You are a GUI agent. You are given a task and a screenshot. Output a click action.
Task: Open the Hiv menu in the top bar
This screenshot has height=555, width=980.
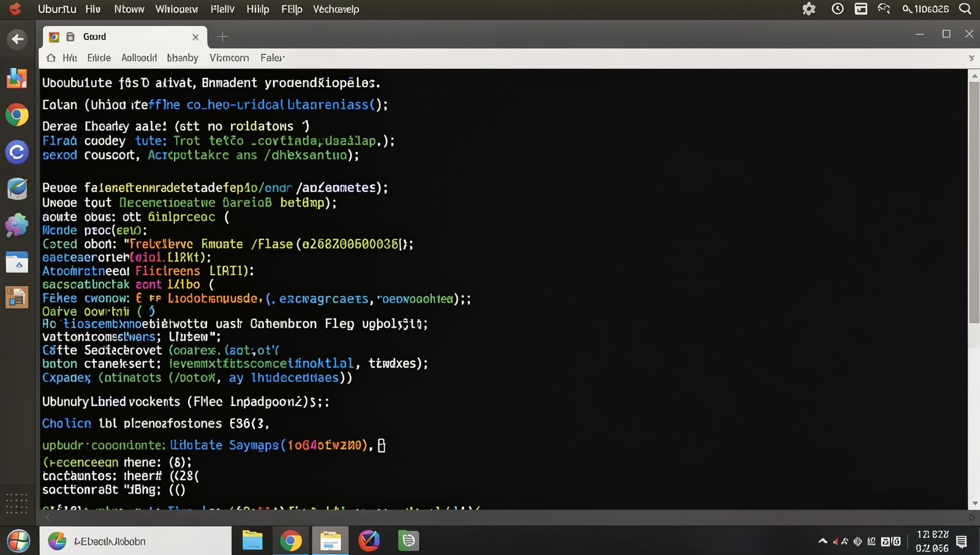tap(93, 9)
